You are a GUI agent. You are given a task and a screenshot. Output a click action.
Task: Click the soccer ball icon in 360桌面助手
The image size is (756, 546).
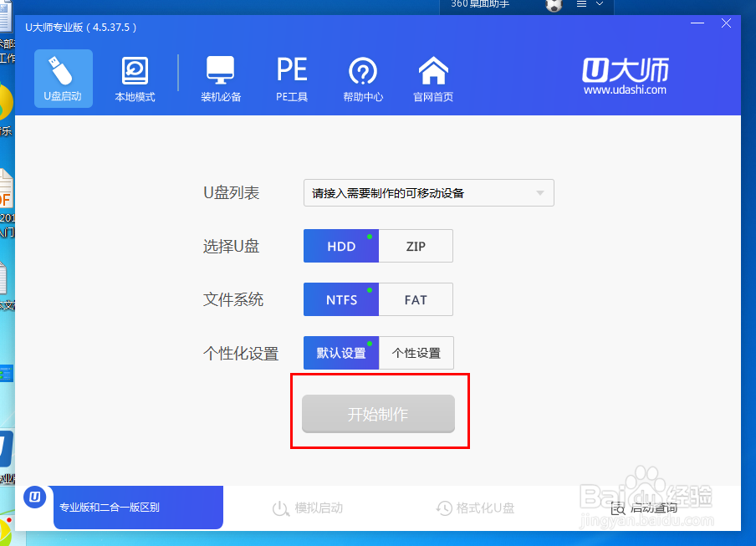tap(554, 5)
